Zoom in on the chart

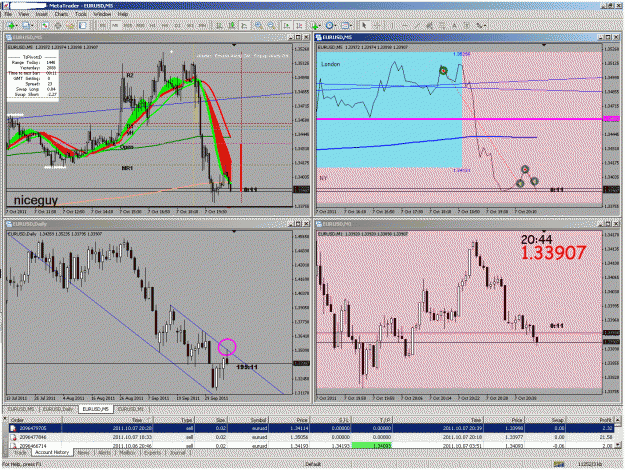point(258,26)
